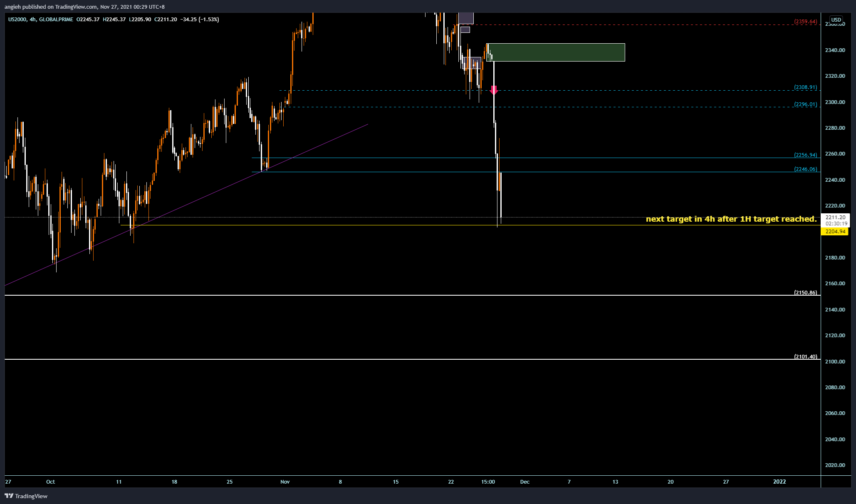Select the (2296.01) dashed level label
The width and height of the screenshot is (856, 504).
point(805,104)
